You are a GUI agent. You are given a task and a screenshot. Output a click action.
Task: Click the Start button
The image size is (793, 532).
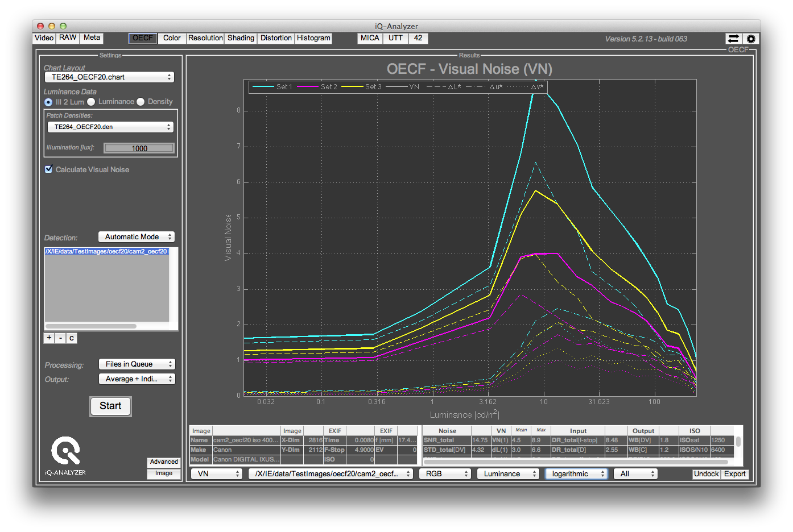110,406
